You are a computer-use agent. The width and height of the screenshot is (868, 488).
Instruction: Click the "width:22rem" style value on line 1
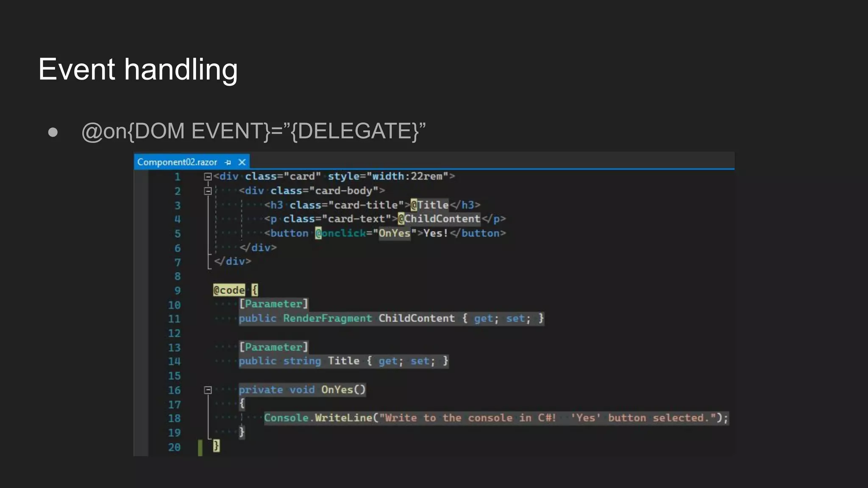click(x=407, y=176)
